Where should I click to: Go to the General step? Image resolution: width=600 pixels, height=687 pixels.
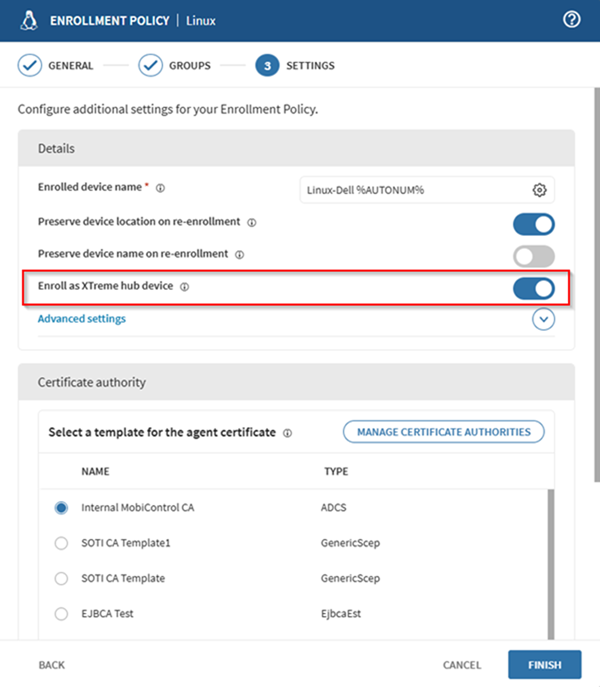57,66
